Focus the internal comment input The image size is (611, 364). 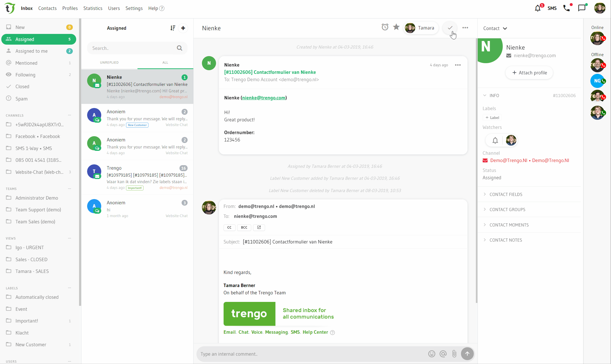click(x=312, y=354)
